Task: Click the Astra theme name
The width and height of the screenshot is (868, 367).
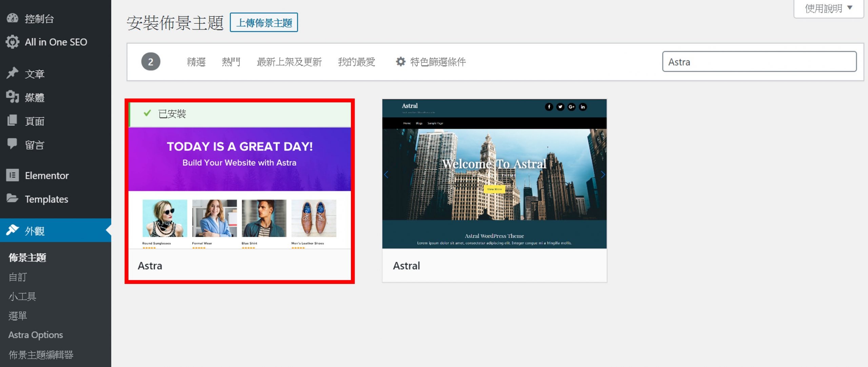Action: pos(150,266)
